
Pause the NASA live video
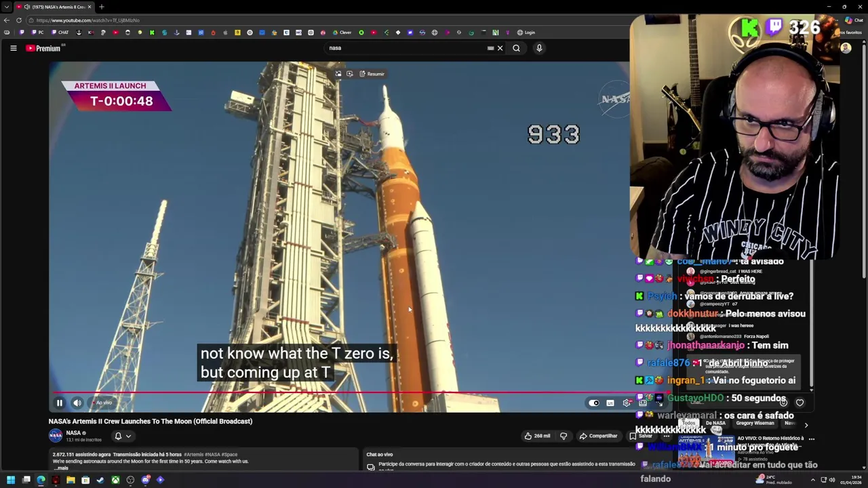[59, 403]
